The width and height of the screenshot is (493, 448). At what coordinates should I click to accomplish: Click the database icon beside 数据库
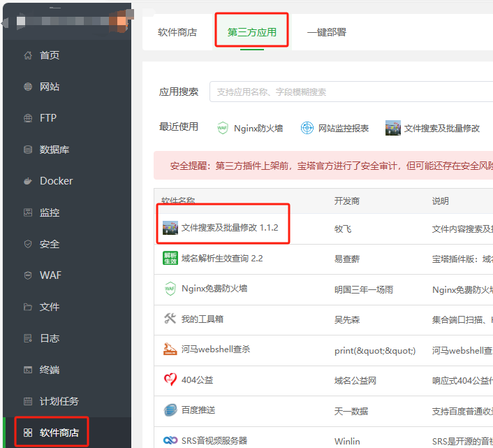(28, 150)
